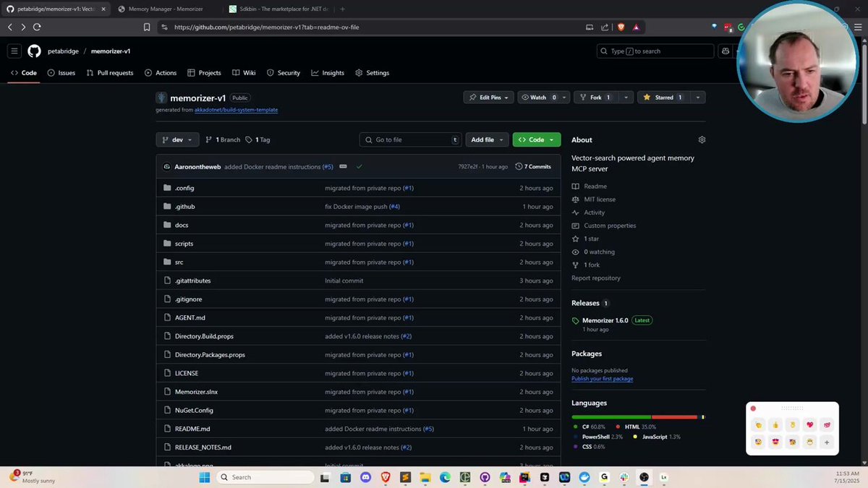Bookmark this page with bookmark icon
The height and width of the screenshot is (488, 868).
click(x=147, y=27)
